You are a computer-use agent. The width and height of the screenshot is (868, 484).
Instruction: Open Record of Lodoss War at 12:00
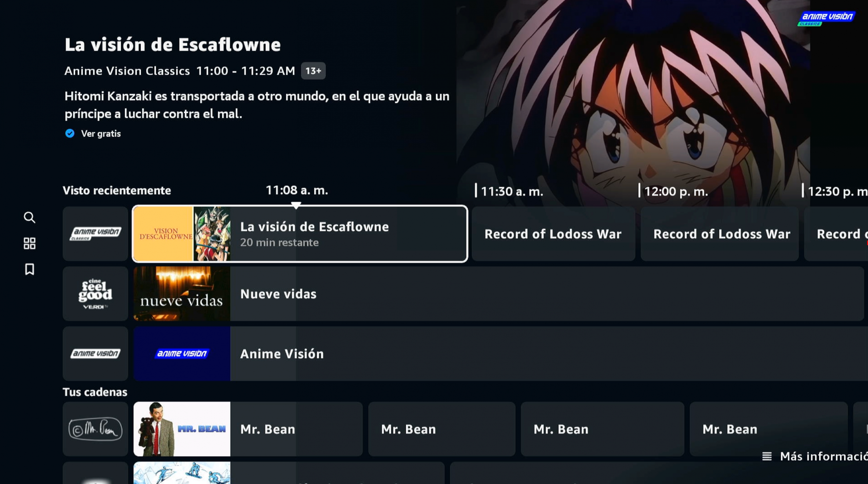click(719, 234)
